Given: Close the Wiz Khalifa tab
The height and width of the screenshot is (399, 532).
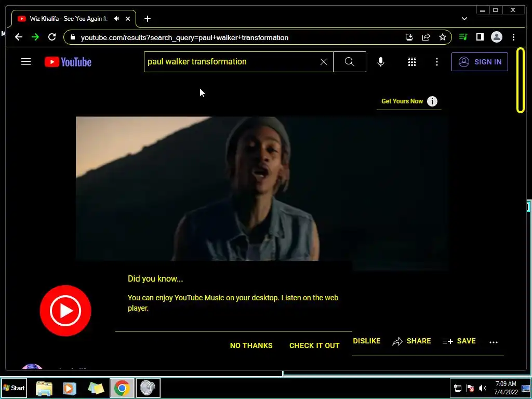Looking at the screenshot, I should [x=128, y=19].
